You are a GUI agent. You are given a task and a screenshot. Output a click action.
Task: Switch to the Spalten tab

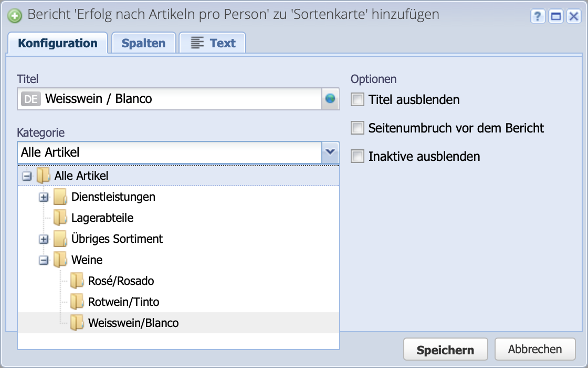(143, 43)
